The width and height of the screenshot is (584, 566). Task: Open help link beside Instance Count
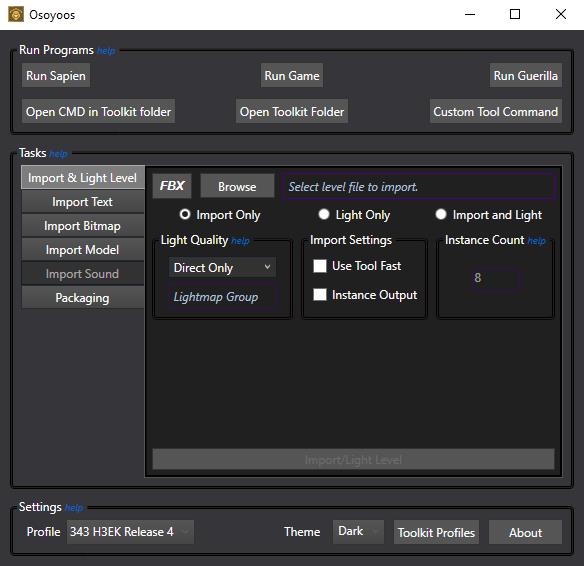[x=536, y=241]
